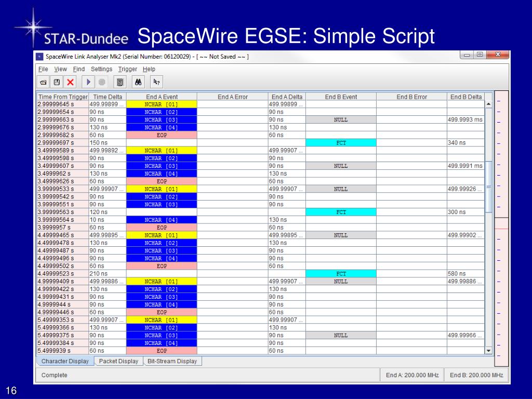The width and height of the screenshot is (532, 399).
Task: Select the FCT cell at 3.99999563 s
Action: coord(341,212)
